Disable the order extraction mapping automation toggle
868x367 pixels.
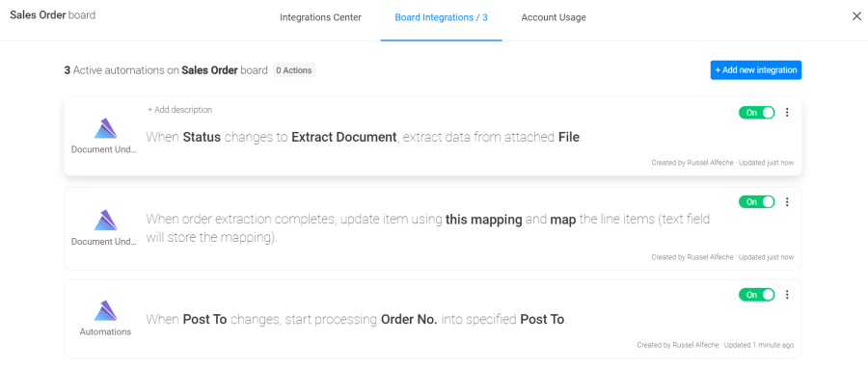[x=757, y=201]
